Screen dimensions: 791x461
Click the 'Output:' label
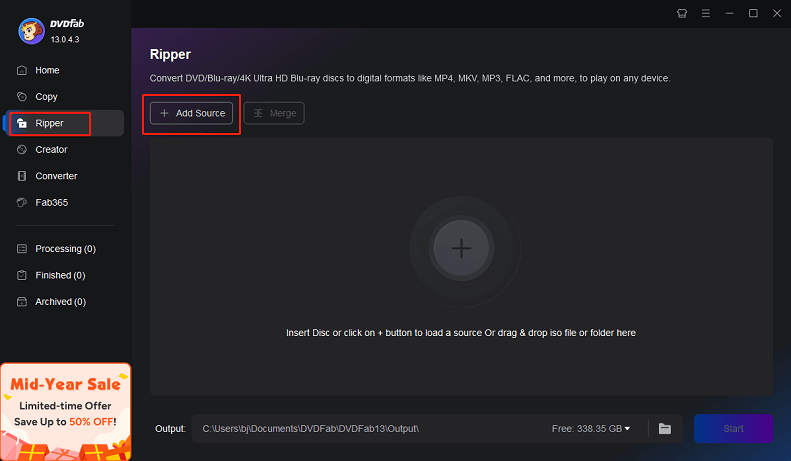click(x=170, y=429)
